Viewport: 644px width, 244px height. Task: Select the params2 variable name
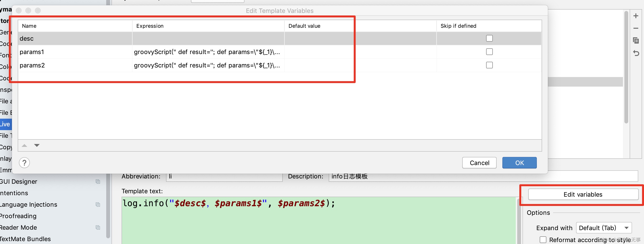coord(32,65)
